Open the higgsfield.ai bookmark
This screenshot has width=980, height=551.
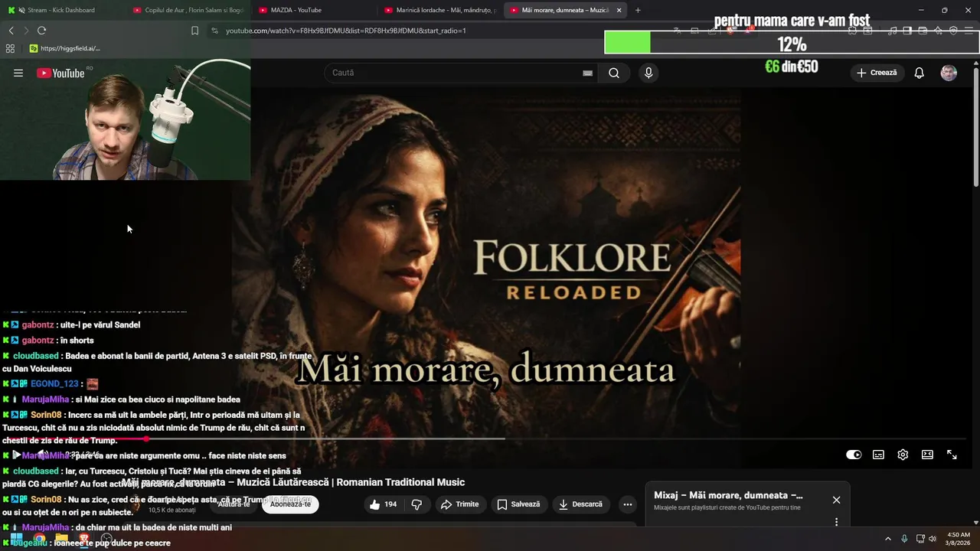[65, 48]
